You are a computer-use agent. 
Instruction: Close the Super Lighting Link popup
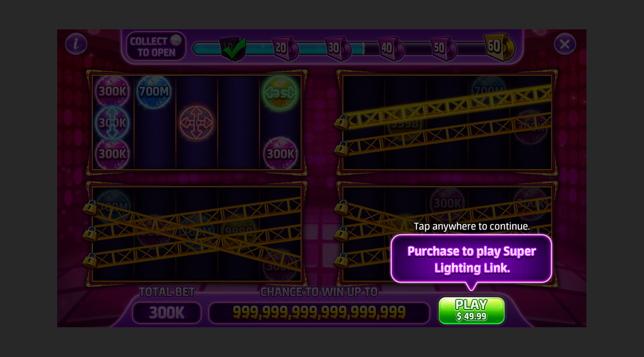pyautogui.click(x=565, y=44)
